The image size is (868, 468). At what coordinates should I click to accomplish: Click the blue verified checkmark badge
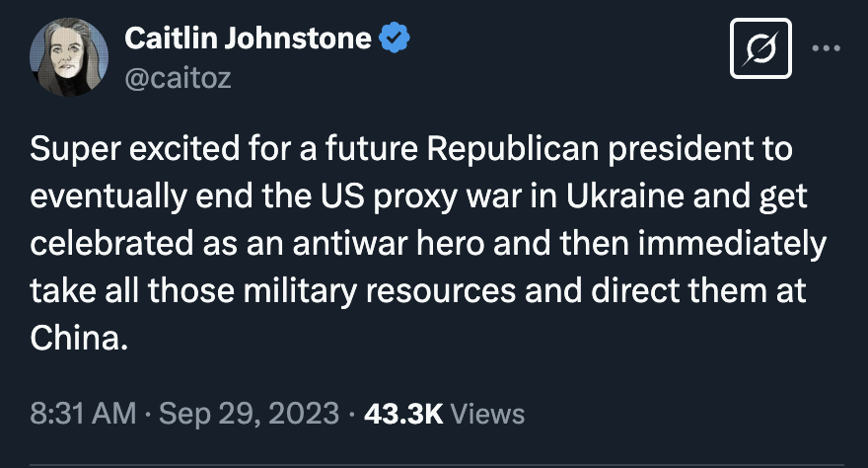point(396,39)
